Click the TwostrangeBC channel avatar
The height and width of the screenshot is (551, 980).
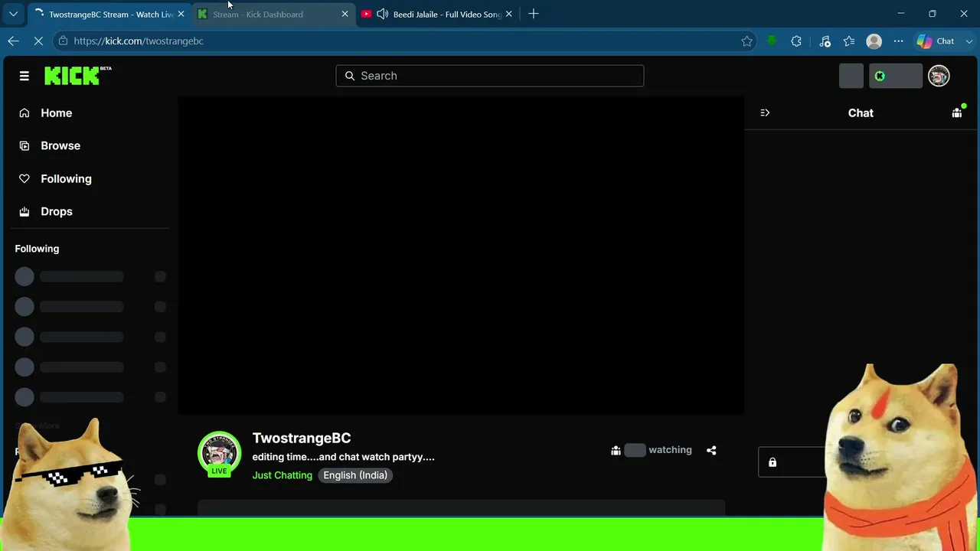[219, 452]
